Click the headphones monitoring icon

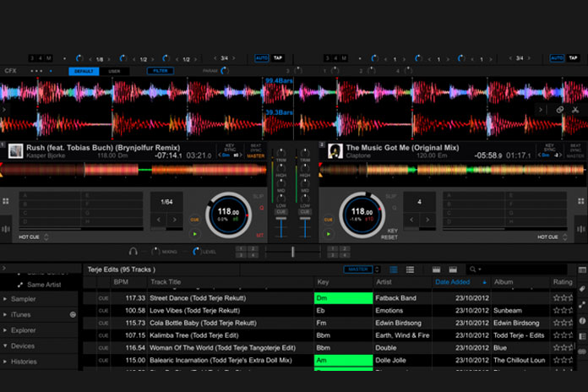click(133, 251)
